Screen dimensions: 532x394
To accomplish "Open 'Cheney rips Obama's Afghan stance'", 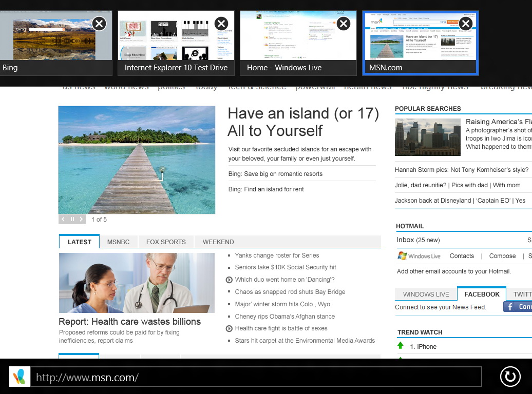I will tap(284, 317).
